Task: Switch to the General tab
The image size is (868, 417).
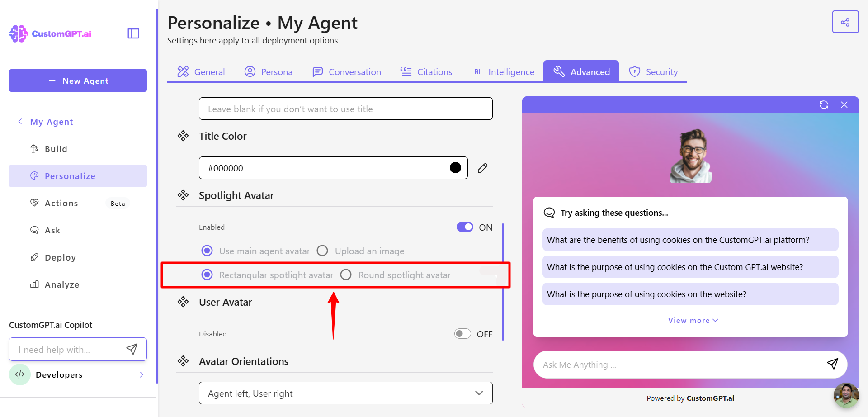Action: 201,71
